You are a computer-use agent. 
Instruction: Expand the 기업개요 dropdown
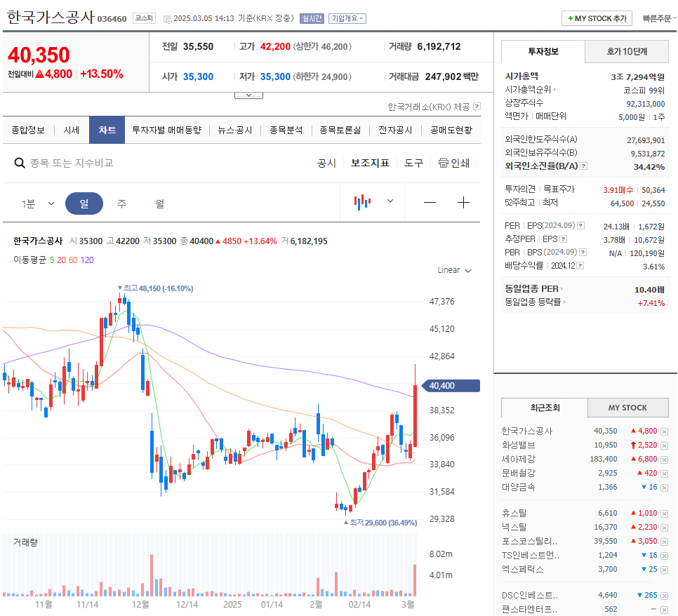pos(346,19)
